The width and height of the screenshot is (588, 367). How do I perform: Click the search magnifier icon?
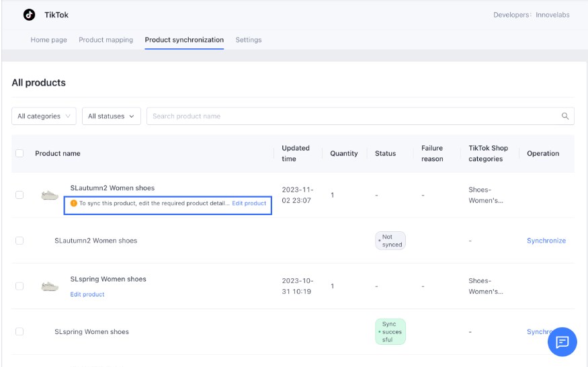(x=565, y=116)
